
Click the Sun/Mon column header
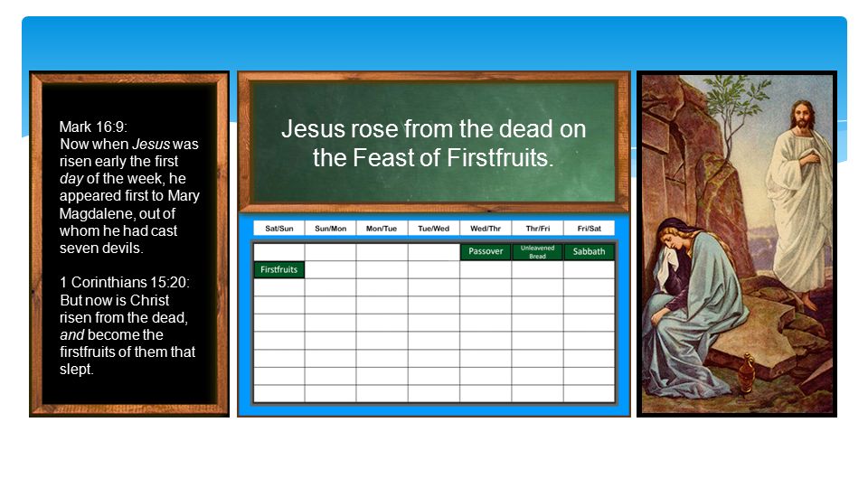(331, 229)
